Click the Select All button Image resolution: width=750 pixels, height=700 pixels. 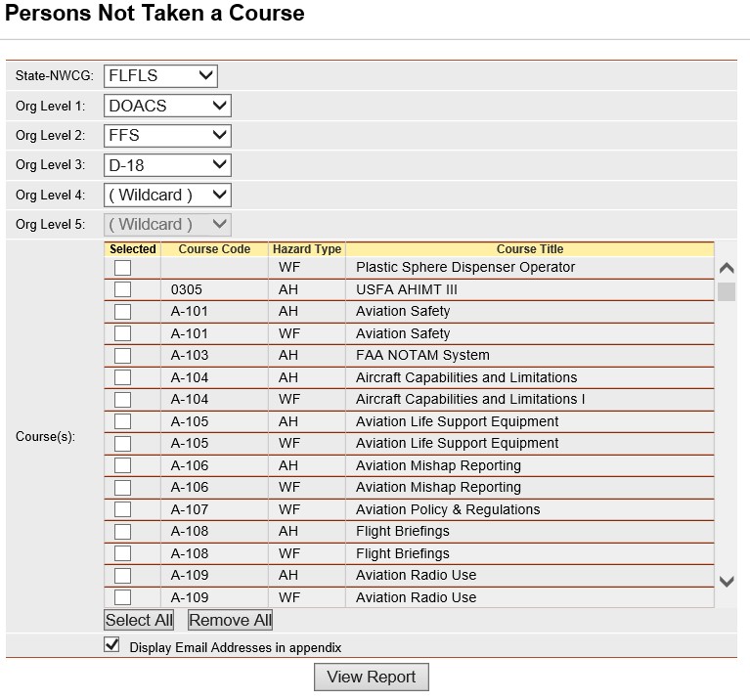tap(139, 620)
